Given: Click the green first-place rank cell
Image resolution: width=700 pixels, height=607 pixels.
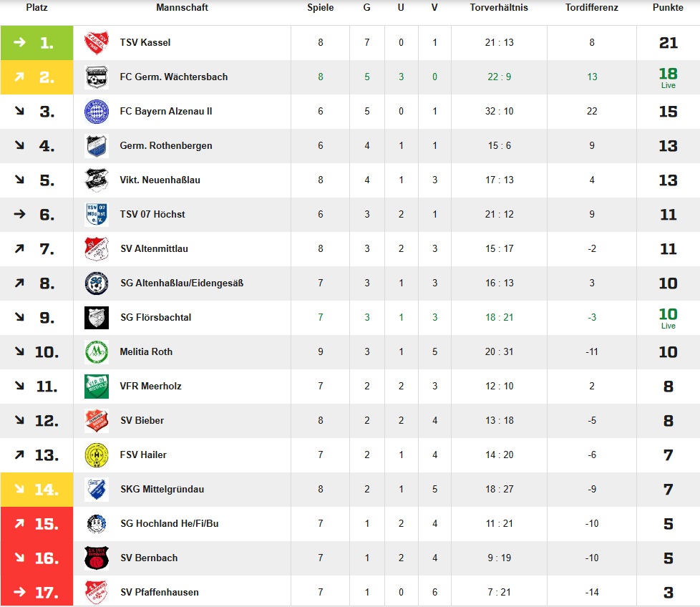Looking at the screenshot, I should click(x=37, y=43).
